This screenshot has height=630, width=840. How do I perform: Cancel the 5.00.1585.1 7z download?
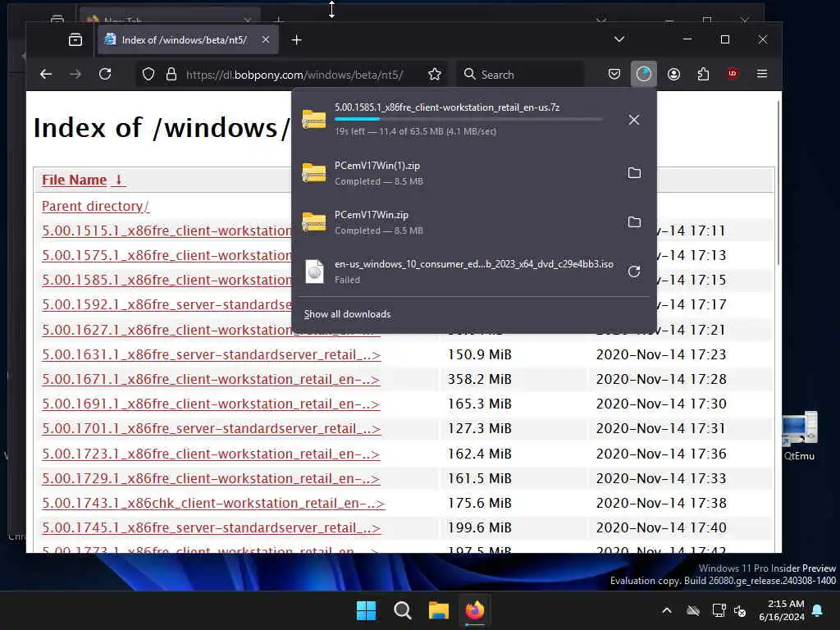(x=634, y=120)
